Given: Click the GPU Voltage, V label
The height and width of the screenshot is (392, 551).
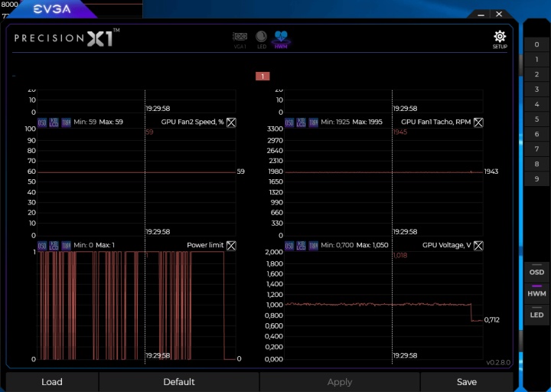Looking at the screenshot, I should tap(447, 245).
